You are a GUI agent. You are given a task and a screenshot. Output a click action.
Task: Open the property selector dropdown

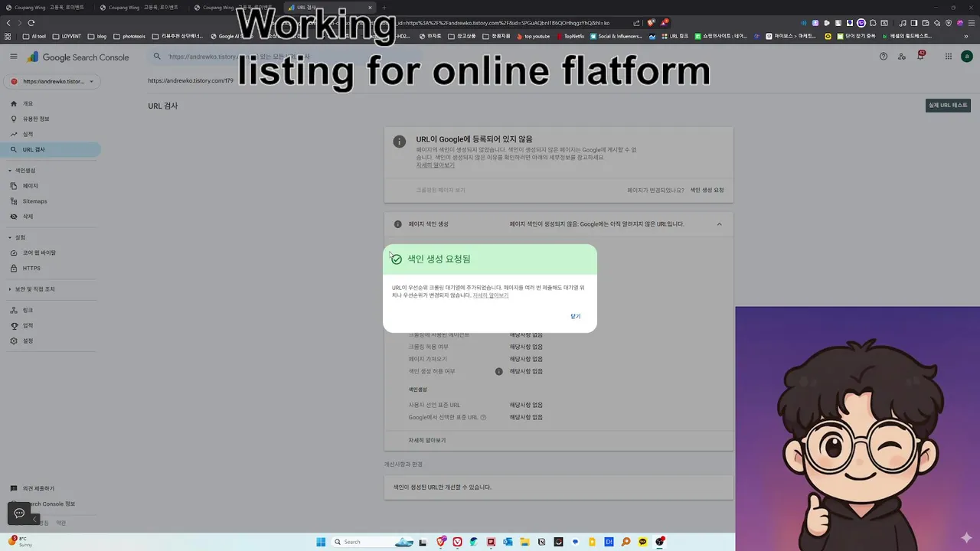[x=52, y=81]
